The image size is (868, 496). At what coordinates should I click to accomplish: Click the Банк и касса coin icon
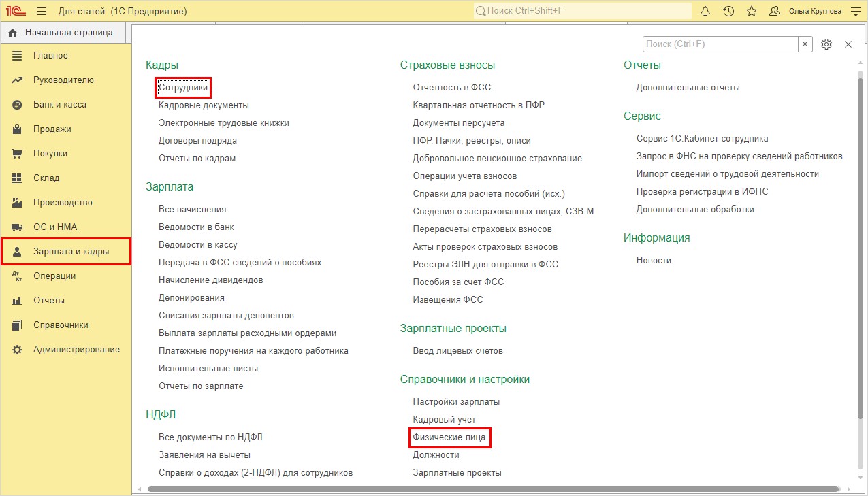(18, 105)
